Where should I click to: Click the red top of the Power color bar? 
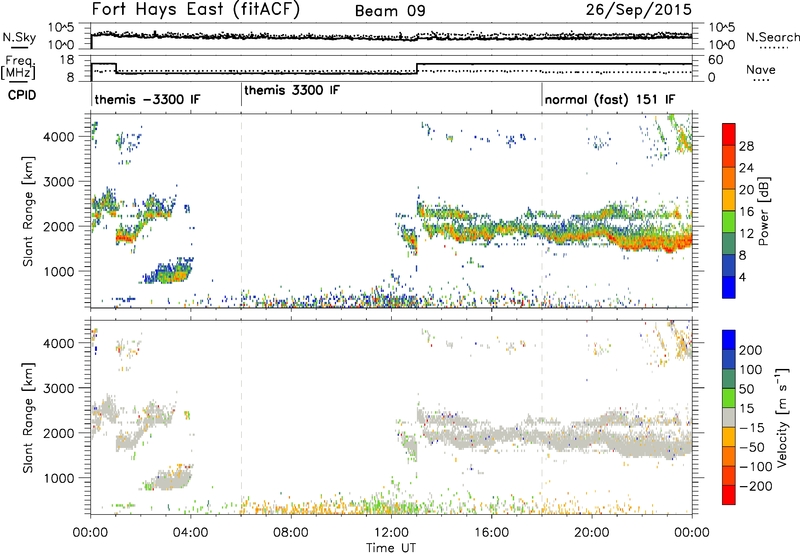click(x=729, y=134)
